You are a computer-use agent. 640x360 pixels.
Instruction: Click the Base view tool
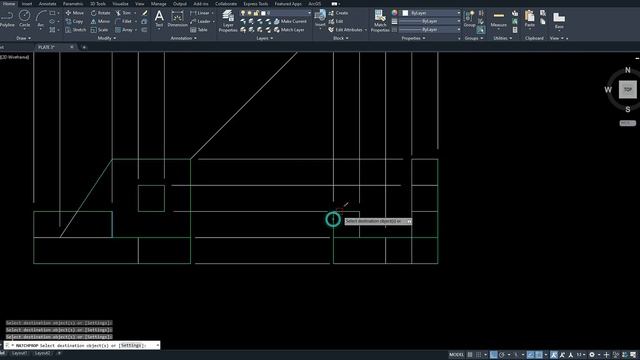pos(559,20)
